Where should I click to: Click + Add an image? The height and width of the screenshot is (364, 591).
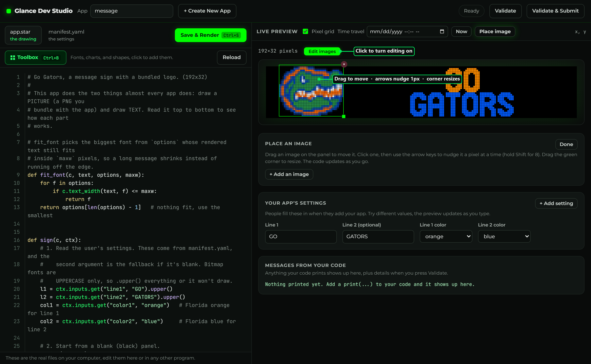289,174
